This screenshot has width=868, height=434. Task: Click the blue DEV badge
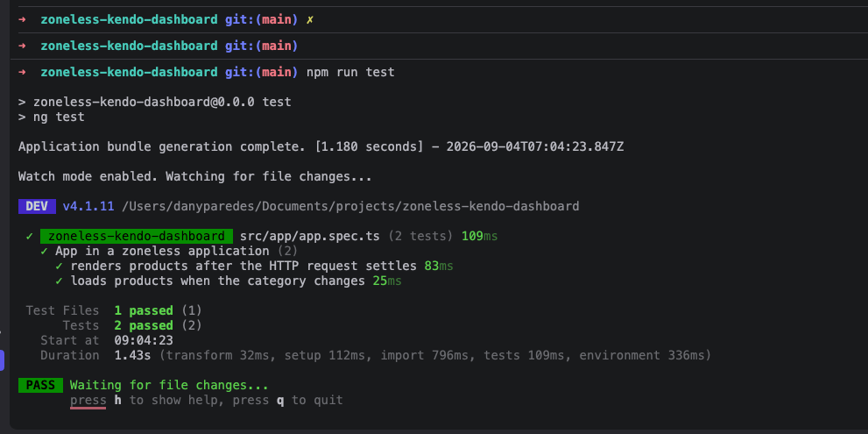37,206
